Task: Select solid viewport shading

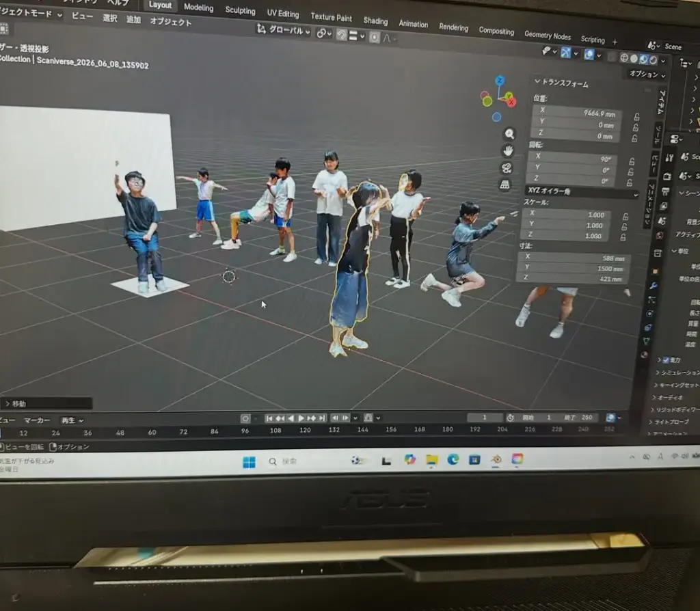Action: (x=634, y=59)
